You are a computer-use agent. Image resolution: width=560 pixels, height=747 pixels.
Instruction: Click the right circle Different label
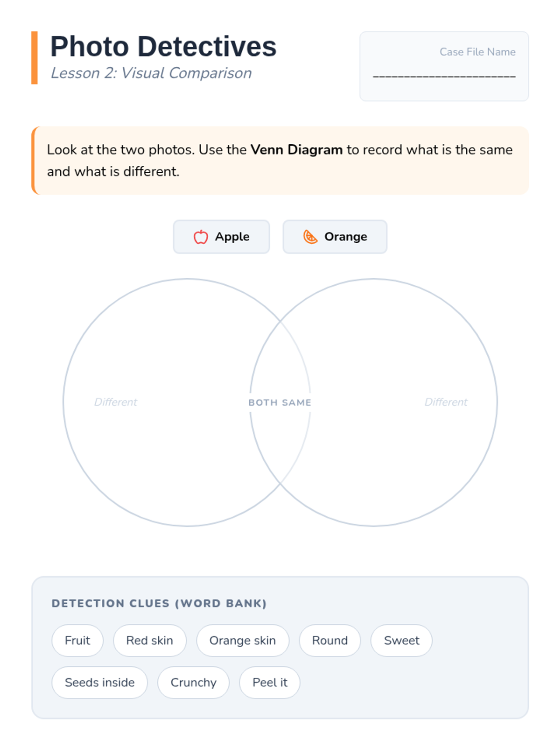click(446, 402)
